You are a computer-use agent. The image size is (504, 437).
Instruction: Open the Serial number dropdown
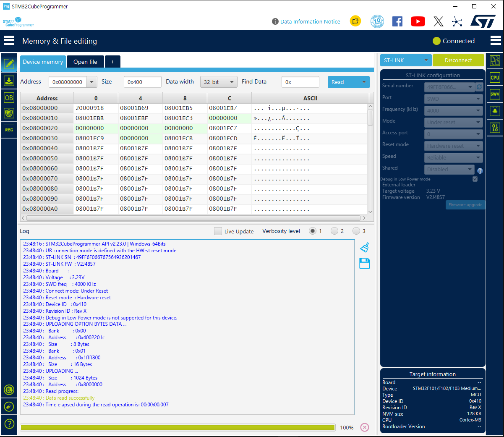click(449, 87)
